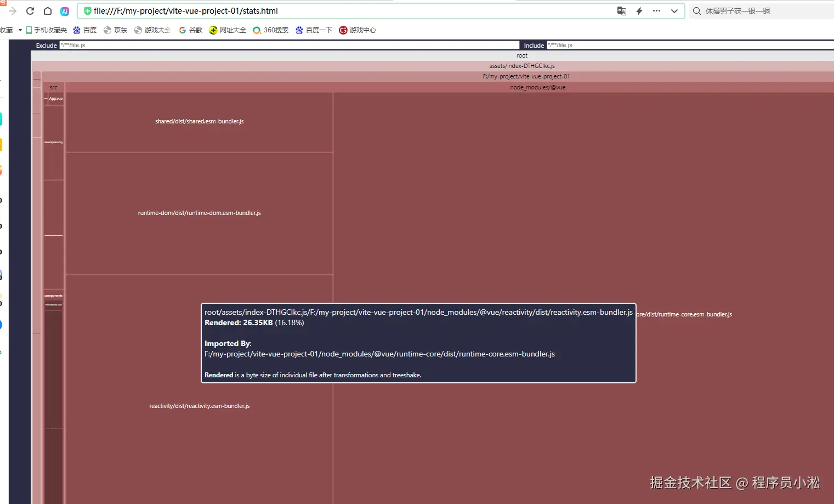Focus the address bar URL
834x504 pixels.
point(186,11)
